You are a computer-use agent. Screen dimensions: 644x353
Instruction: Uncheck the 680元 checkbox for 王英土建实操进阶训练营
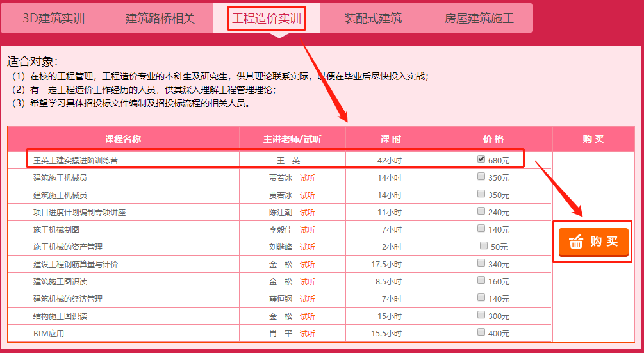coord(481,159)
